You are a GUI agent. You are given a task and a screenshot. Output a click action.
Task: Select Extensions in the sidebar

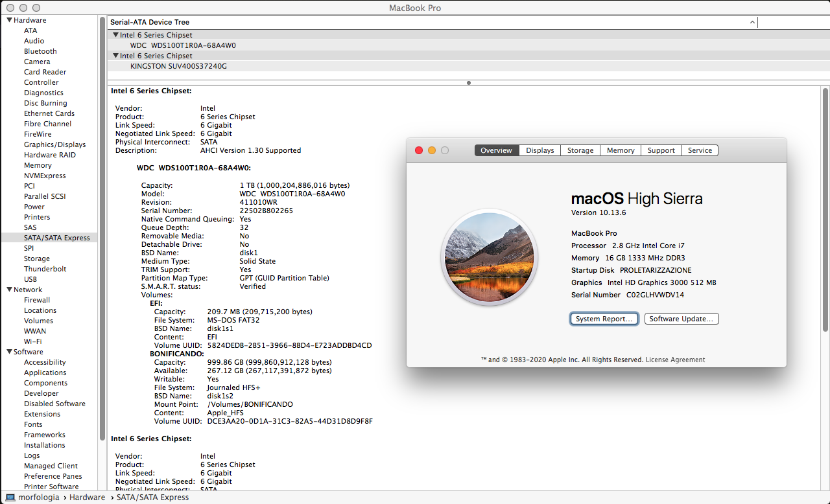point(42,414)
